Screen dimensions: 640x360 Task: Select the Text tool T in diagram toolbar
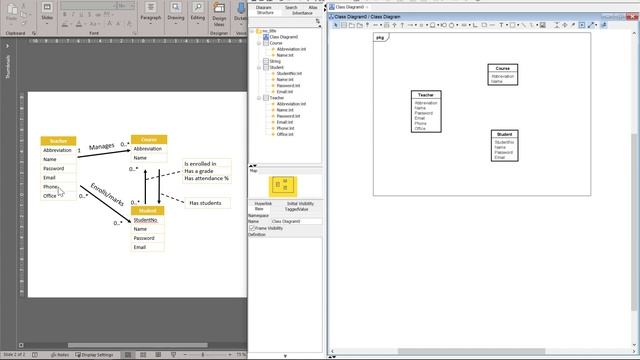(x=501, y=25)
